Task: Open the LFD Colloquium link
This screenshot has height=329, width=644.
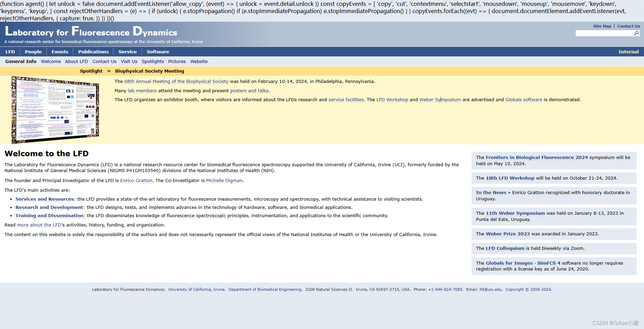Action: click(x=505, y=248)
